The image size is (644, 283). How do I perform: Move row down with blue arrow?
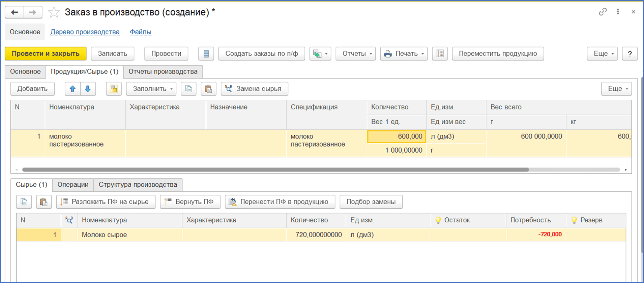(x=88, y=89)
